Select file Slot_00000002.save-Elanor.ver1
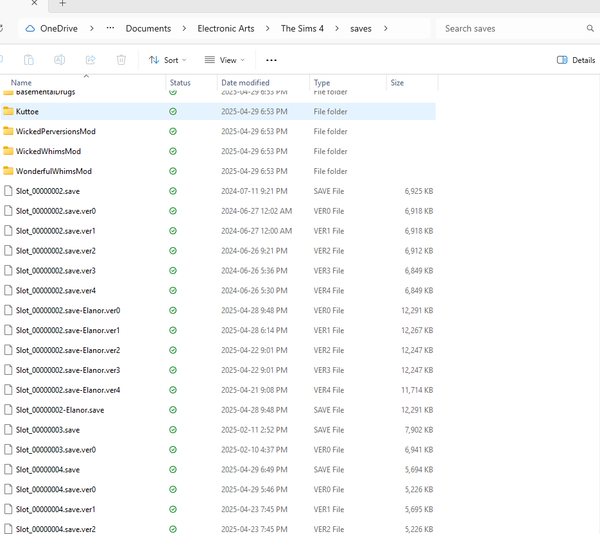This screenshot has height=534, width=600. pyautogui.click(x=68, y=330)
